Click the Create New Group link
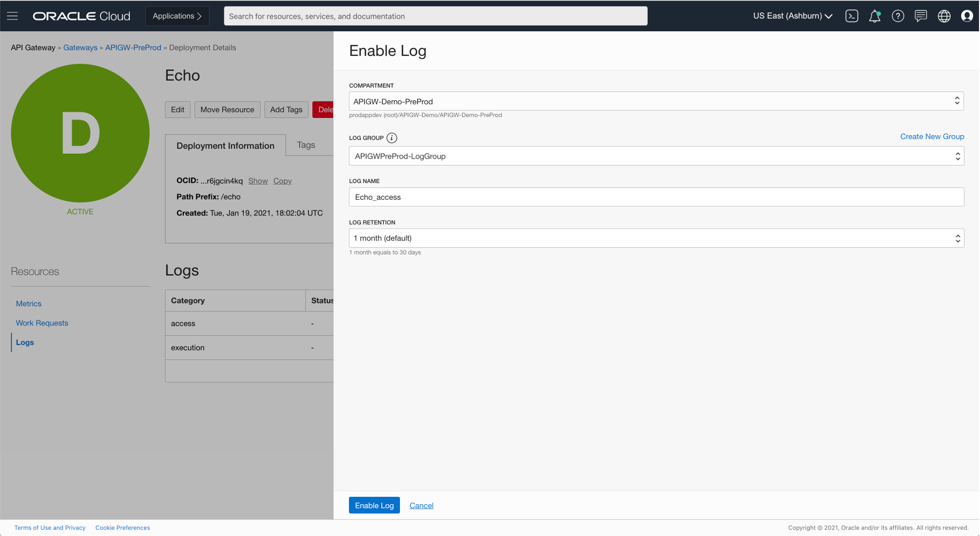 932,136
